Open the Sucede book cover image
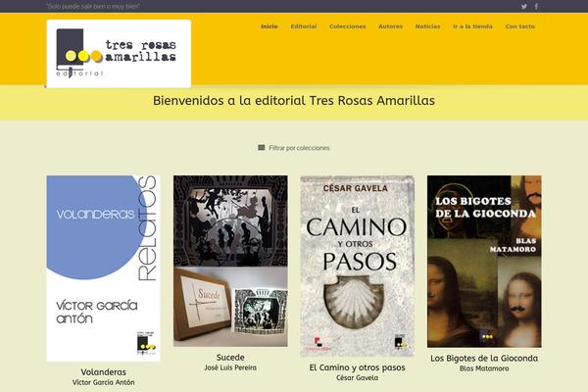The image size is (588, 392). (x=230, y=261)
